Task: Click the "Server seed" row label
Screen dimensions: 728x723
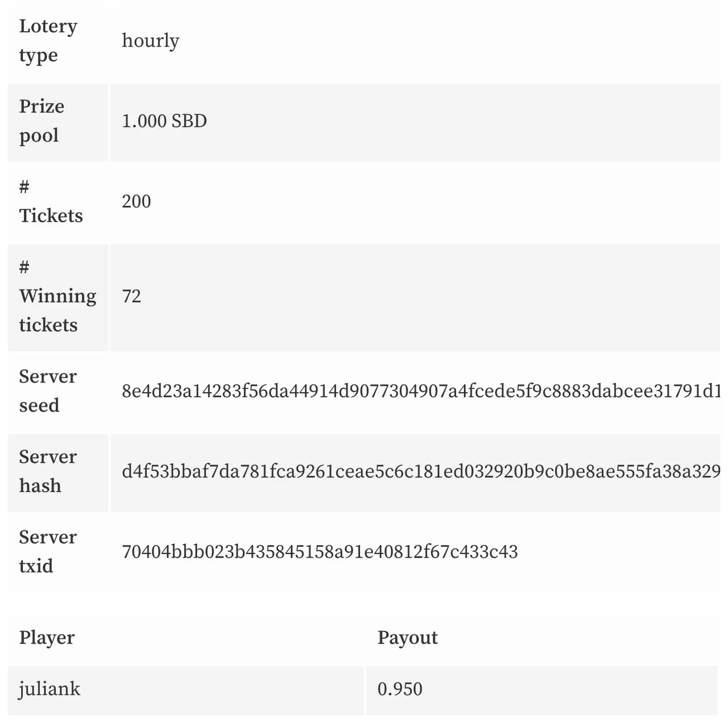Action: point(48,390)
